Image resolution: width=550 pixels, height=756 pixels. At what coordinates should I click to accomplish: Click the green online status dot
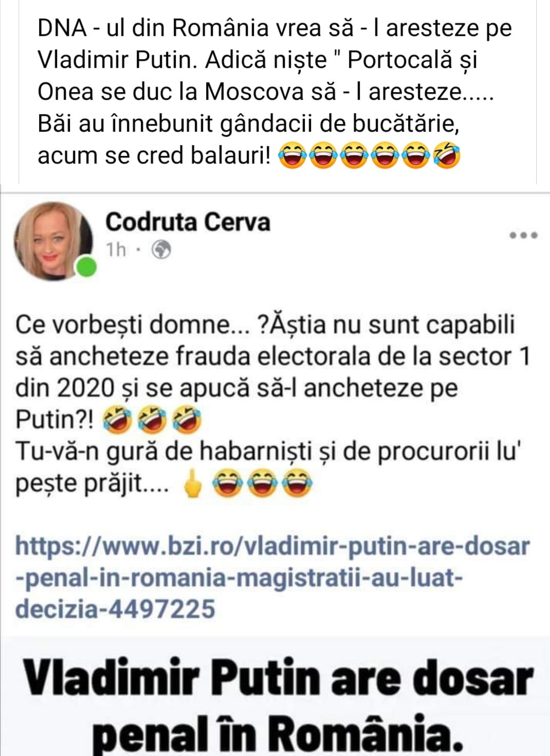pyautogui.click(x=86, y=267)
